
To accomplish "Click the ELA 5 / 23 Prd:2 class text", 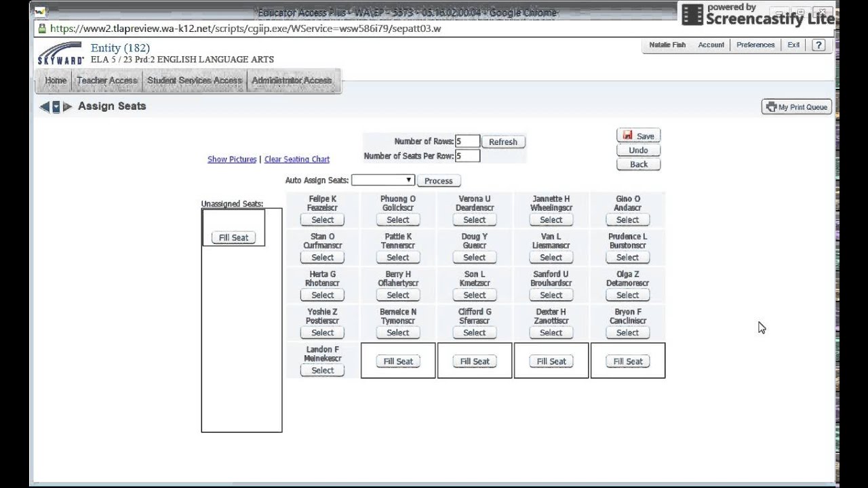I will click(182, 60).
